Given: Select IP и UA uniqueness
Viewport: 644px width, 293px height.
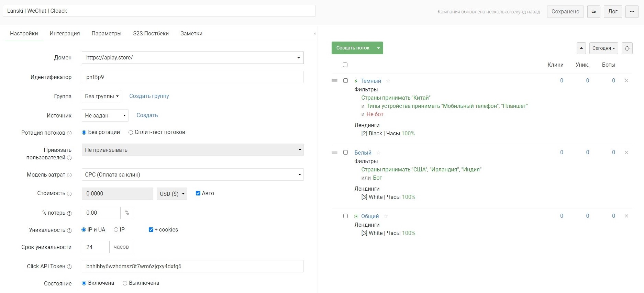Looking at the screenshot, I should point(84,230).
